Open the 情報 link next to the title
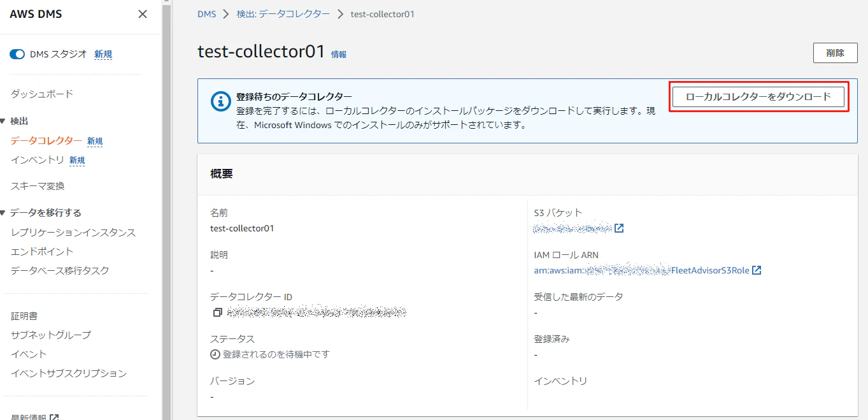Screen dimensions: 868x420 pos(339,55)
